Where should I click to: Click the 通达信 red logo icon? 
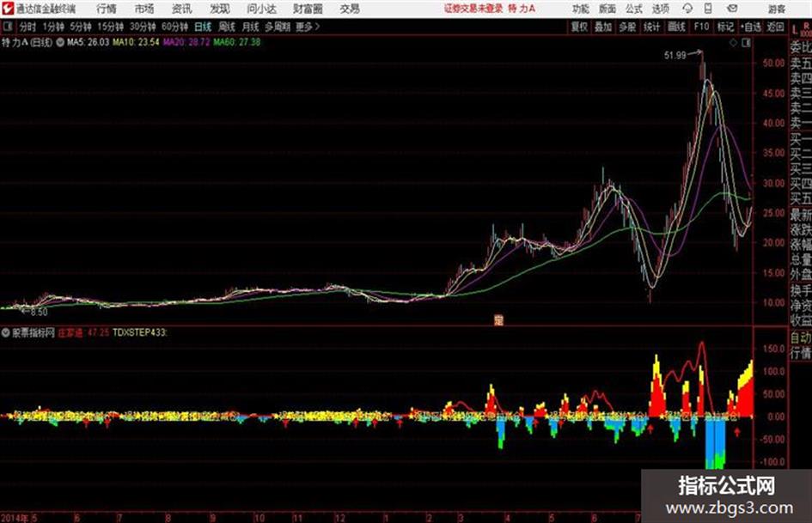(x=8, y=9)
